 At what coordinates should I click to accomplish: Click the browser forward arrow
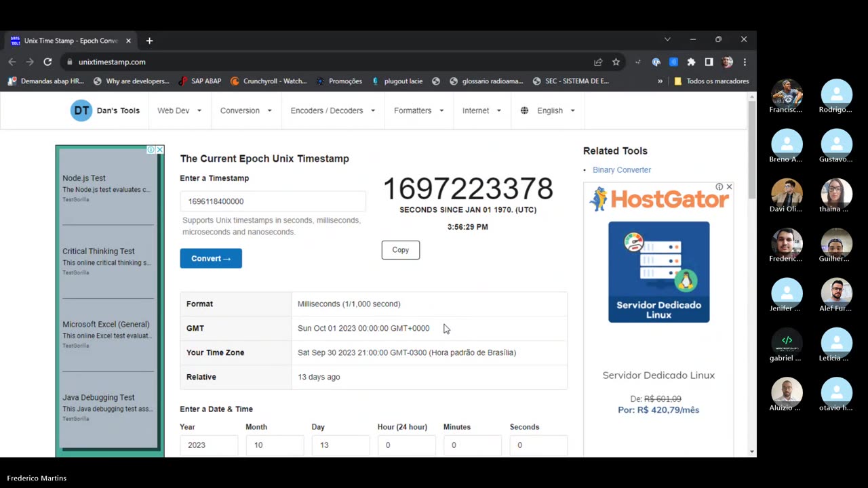30,62
